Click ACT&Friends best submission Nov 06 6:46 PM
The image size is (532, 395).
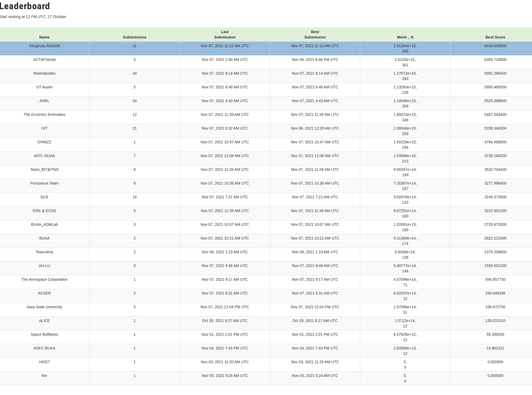(315, 60)
